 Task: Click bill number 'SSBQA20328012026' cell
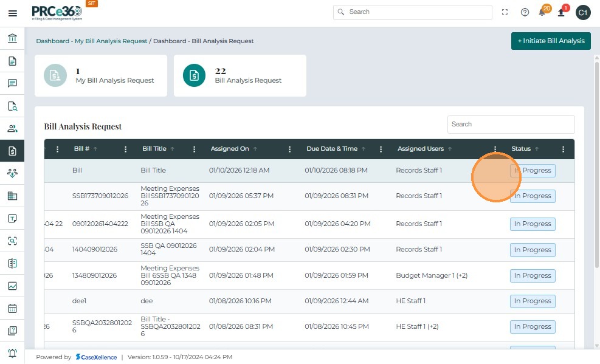(102, 326)
